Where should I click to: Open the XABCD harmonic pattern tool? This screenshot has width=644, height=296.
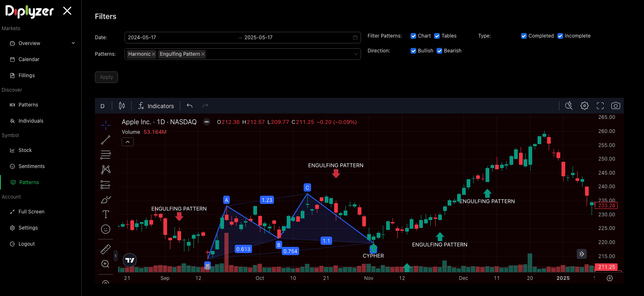point(105,169)
